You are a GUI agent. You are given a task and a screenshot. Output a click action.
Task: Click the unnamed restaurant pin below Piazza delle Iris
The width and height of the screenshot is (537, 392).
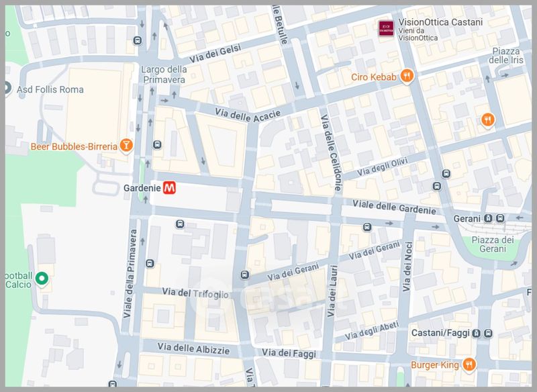[487, 120]
